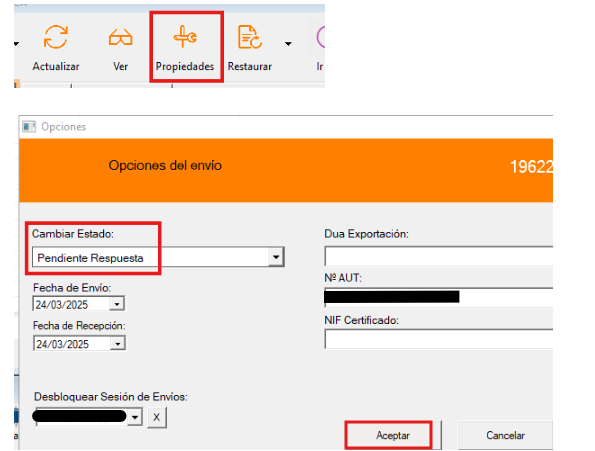Click the Restaurar document icon
The width and height of the screenshot is (595, 451).
[250, 37]
